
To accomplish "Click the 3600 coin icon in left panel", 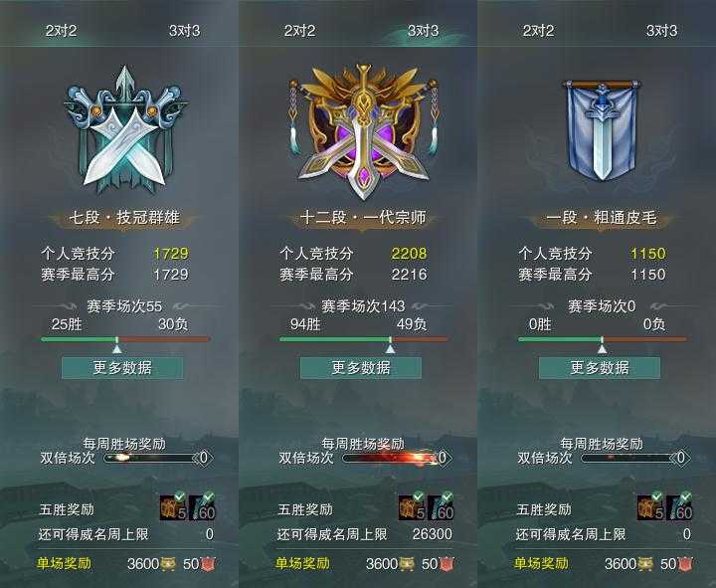I will coord(168,564).
